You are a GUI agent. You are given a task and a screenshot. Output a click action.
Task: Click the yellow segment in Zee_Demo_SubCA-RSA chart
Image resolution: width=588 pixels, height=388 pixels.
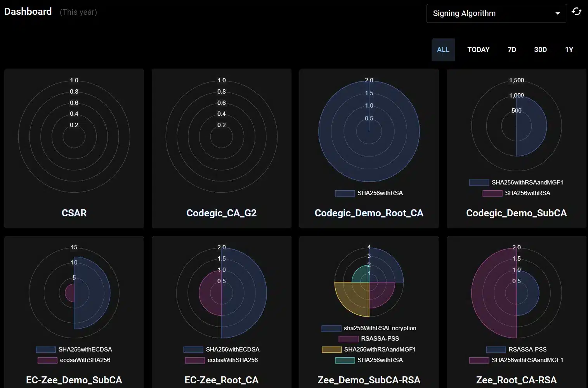[351, 299]
